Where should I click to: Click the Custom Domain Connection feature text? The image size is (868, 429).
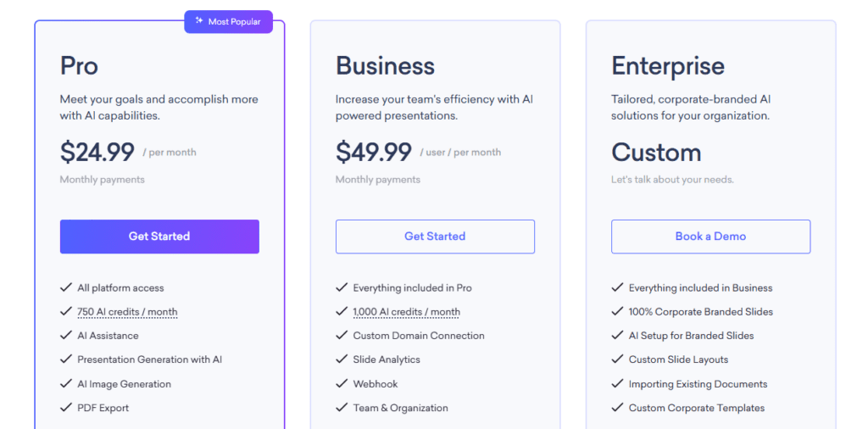(x=419, y=336)
